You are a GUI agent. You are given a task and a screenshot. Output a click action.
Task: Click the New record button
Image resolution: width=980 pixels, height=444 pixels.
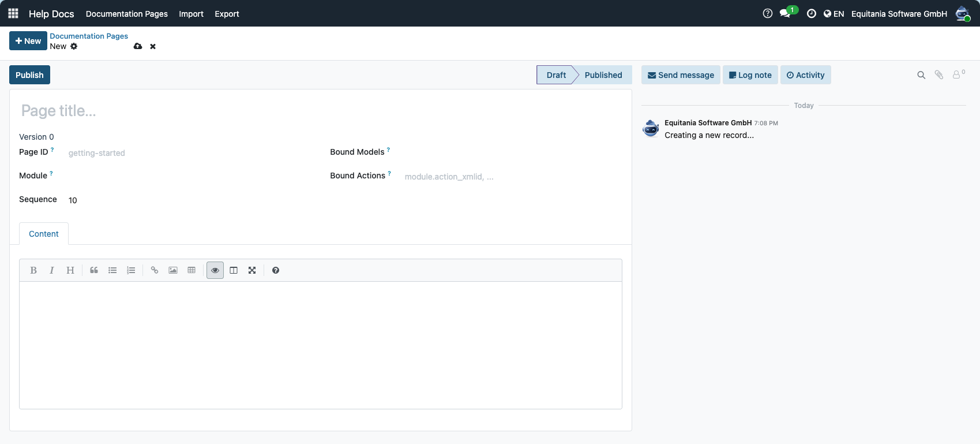(28, 41)
